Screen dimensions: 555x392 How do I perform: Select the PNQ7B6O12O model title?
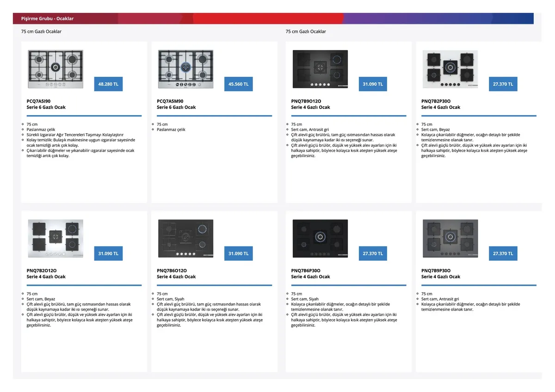click(x=172, y=270)
